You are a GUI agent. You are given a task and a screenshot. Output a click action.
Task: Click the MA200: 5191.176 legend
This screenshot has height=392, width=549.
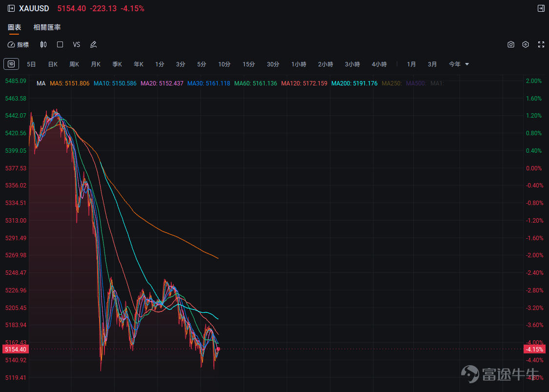click(x=354, y=83)
